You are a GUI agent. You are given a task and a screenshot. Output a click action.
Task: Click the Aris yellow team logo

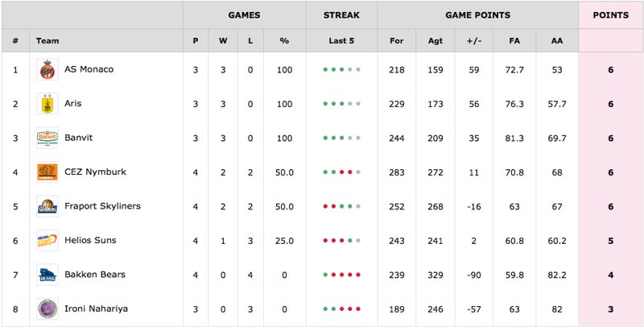click(47, 104)
